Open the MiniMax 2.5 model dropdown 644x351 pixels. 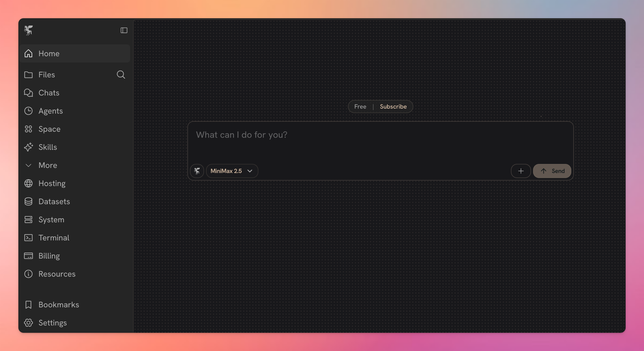[x=232, y=171]
